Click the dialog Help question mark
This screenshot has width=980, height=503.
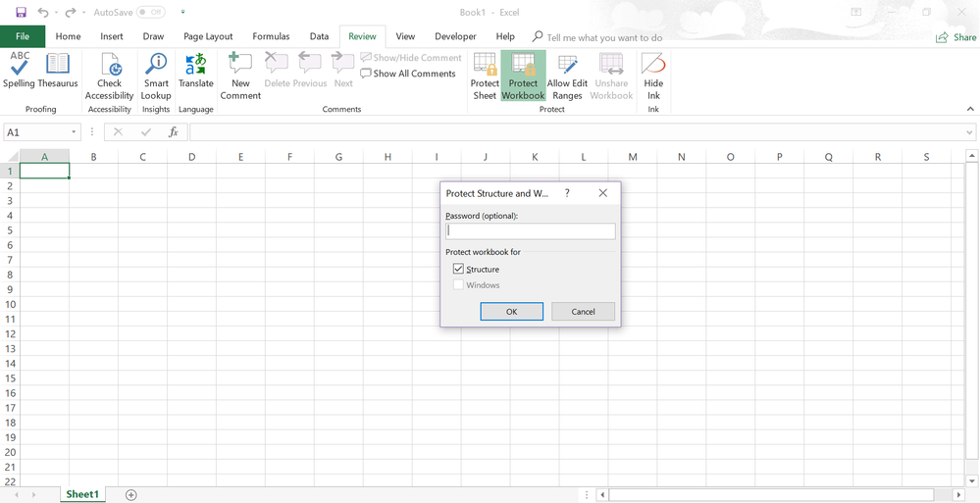(567, 193)
